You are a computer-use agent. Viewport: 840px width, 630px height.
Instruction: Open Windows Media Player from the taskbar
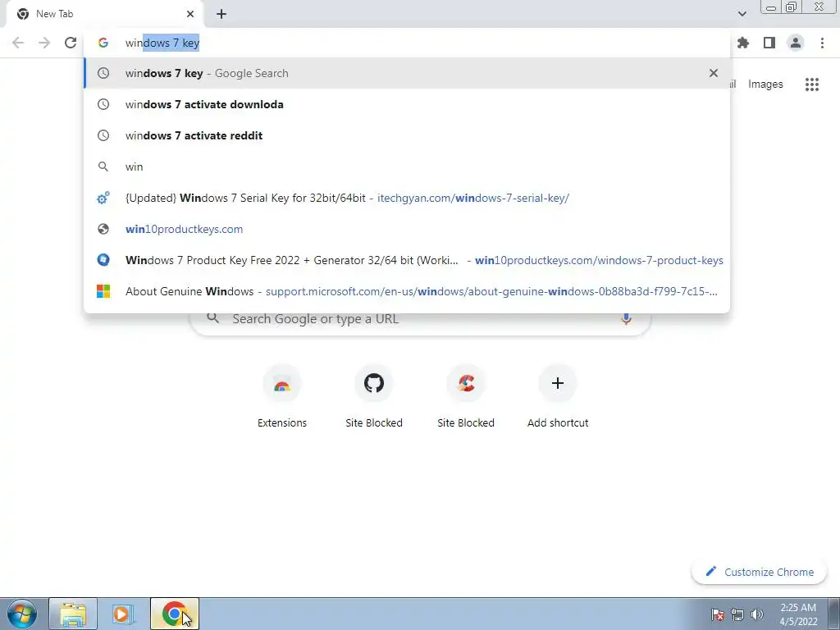point(123,614)
